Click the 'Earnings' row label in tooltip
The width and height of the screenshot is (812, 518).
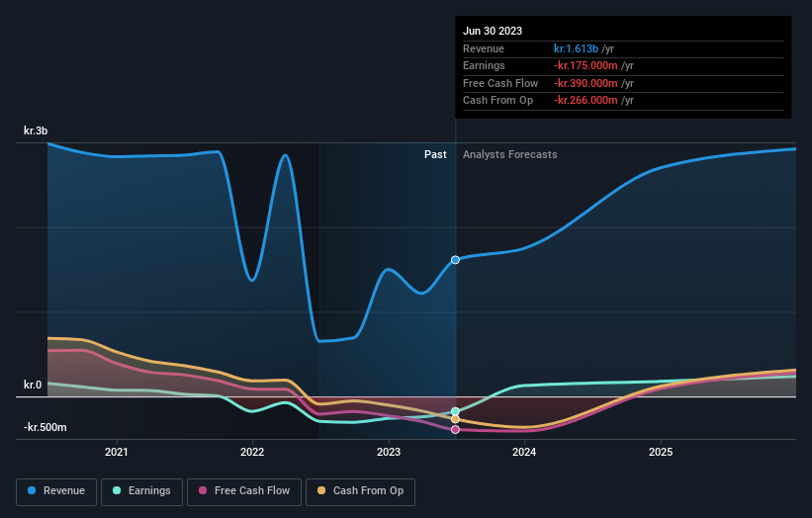tap(484, 65)
